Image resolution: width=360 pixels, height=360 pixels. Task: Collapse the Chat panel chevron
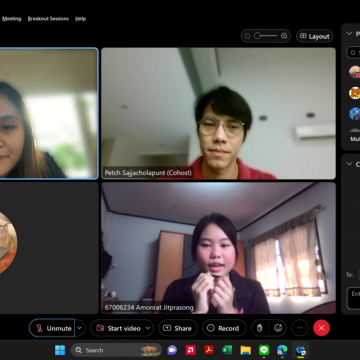click(x=349, y=164)
